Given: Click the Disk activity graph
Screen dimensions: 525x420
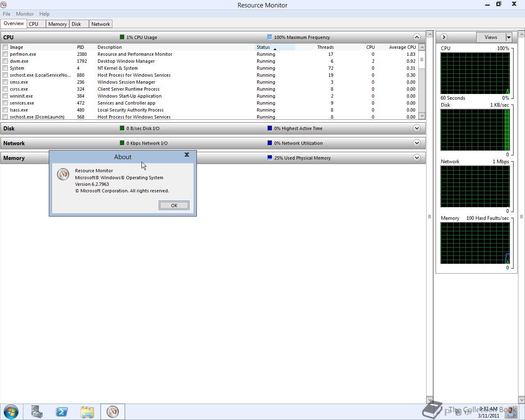Looking at the screenshot, I should click(x=475, y=130).
